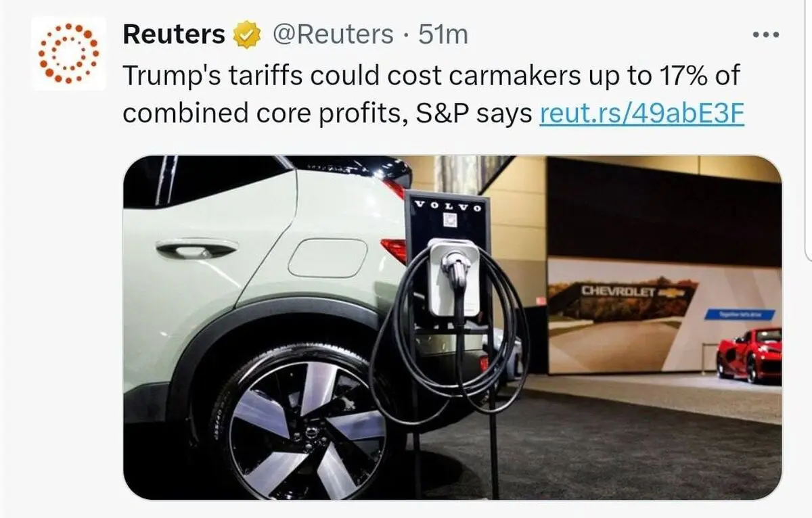Click the tweet headline about Trump's tariffs
812x518 pixels.
[433, 95]
